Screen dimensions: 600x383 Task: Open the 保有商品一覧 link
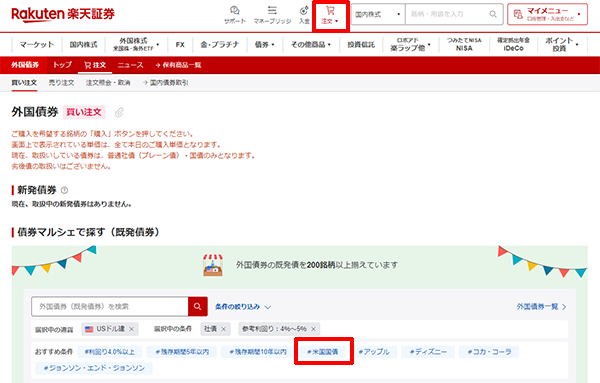click(178, 65)
